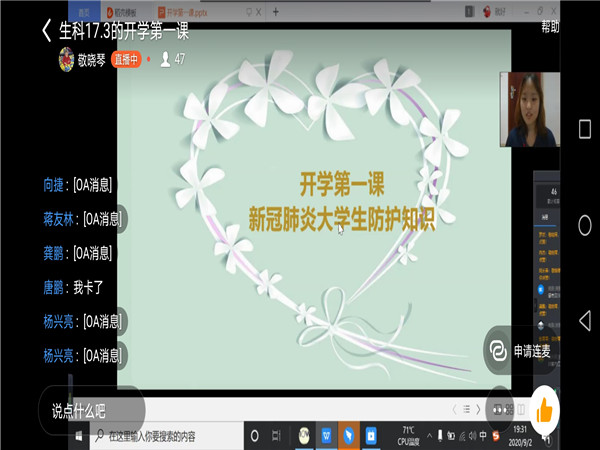Image resolution: width=600 pixels, height=450 pixels.
Task: Click the Windows Start button
Action: pyautogui.click(x=78, y=436)
